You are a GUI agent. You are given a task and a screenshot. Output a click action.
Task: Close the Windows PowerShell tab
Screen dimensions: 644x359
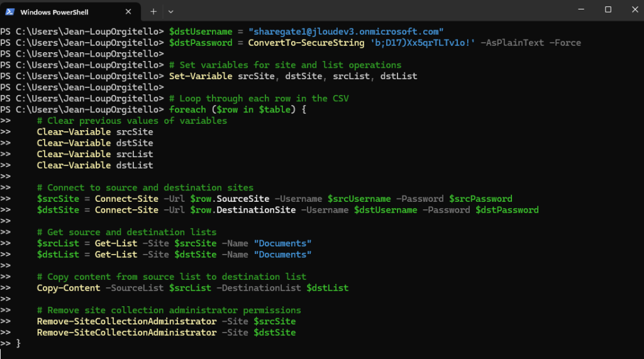128,12
